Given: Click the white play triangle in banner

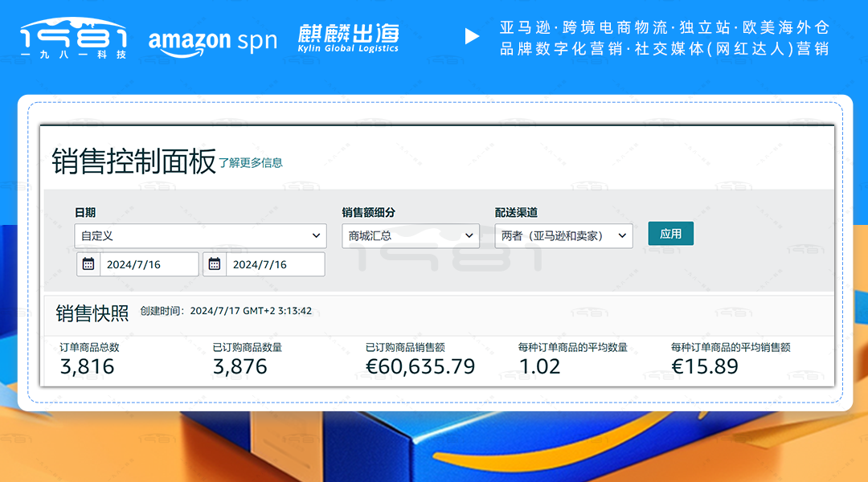Looking at the screenshot, I should [472, 36].
